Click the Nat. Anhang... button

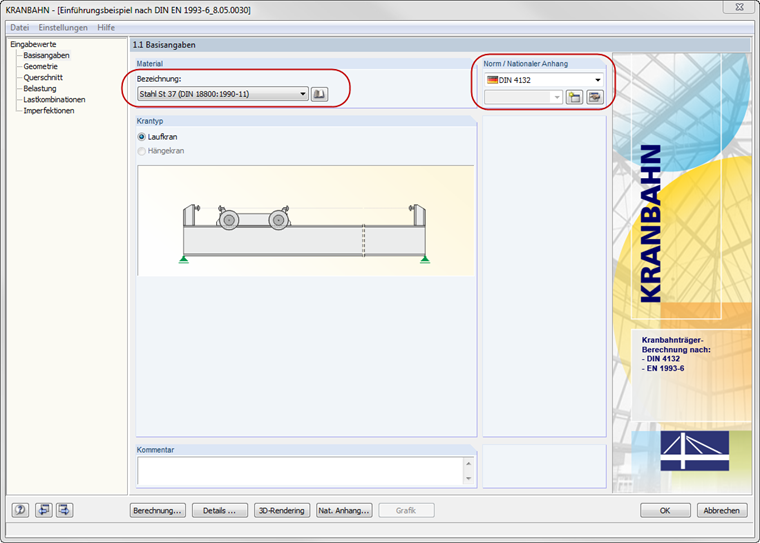tap(344, 511)
